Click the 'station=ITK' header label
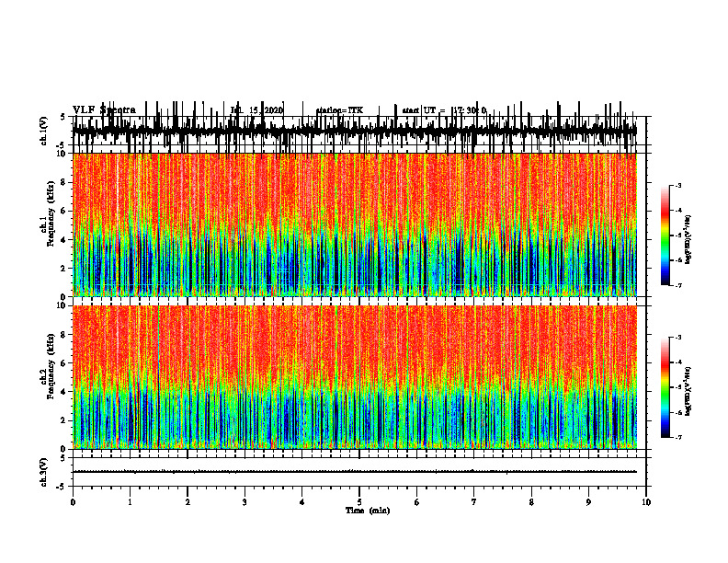This screenshot has height=563, width=728. (x=339, y=110)
